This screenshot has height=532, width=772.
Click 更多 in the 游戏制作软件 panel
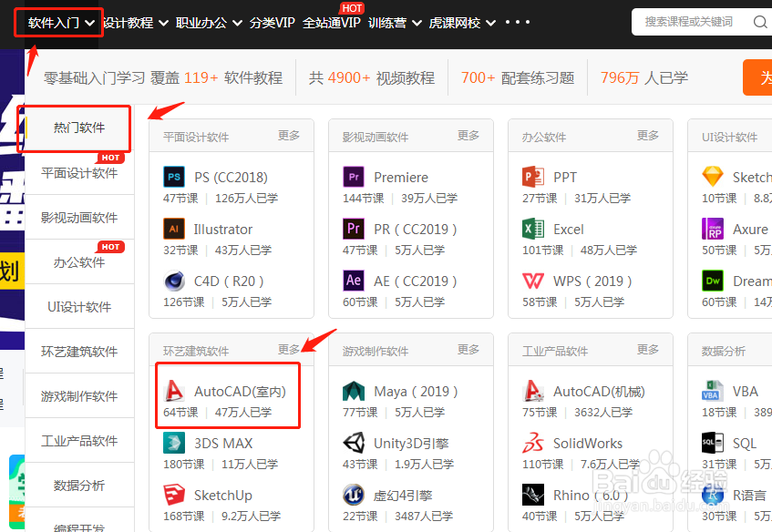point(468,350)
